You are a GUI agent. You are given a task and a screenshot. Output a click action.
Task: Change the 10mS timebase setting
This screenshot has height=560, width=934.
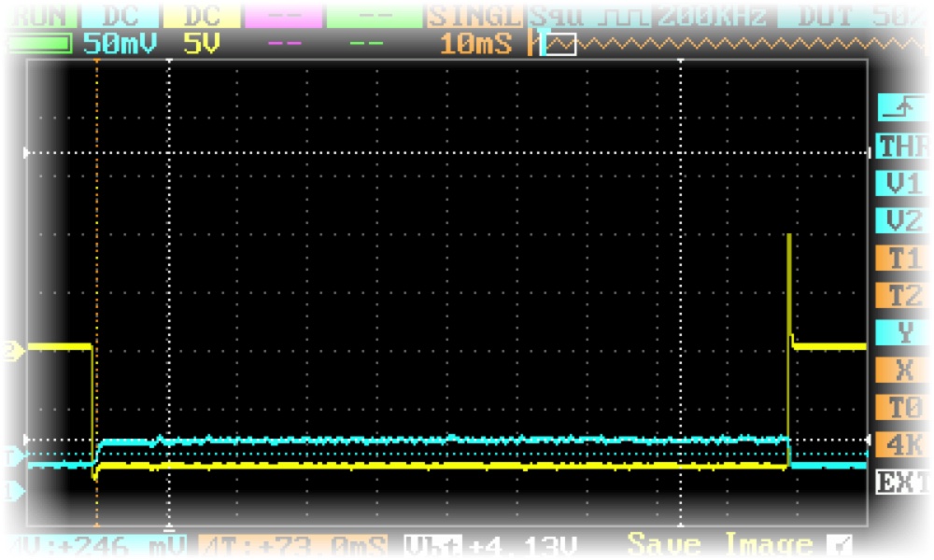[x=476, y=44]
